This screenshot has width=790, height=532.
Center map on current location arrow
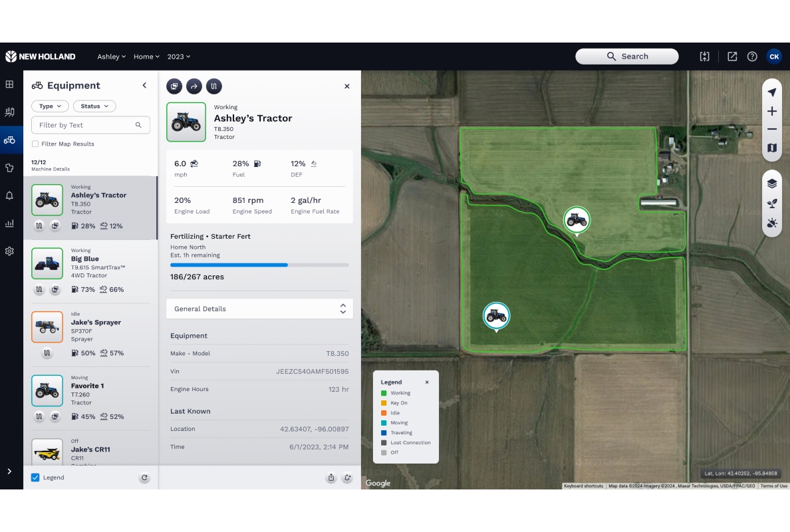772,92
